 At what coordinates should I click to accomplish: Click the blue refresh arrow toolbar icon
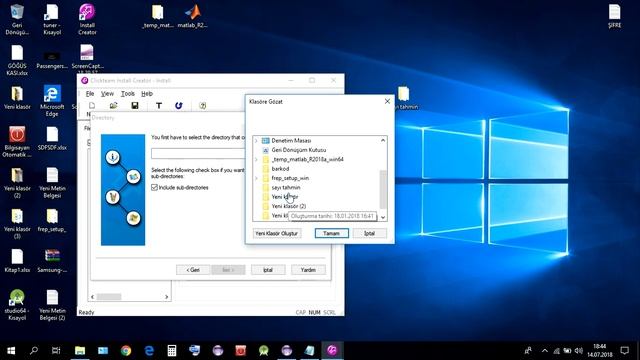tap(178, 106)
